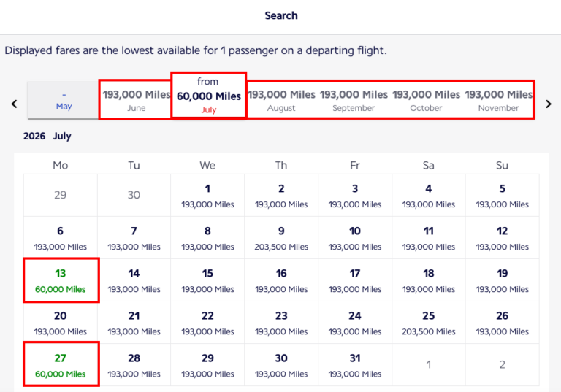Pick July 22 fare cell

(x=207, y=323)
